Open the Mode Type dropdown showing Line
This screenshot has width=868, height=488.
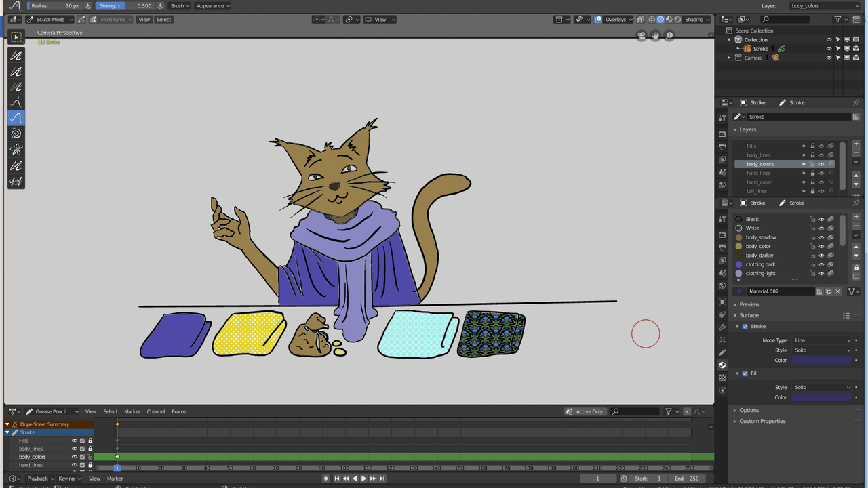821,340
